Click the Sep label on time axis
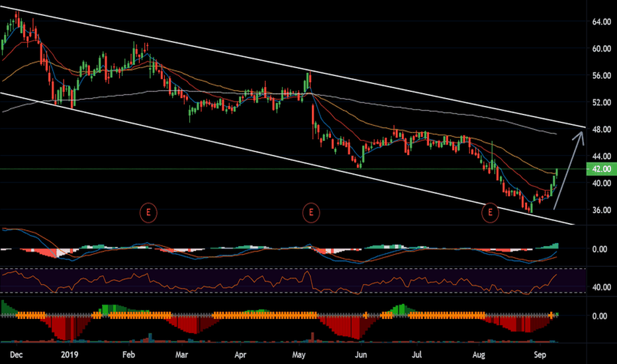This screenshot has width=617, height=364. (540, 355)
